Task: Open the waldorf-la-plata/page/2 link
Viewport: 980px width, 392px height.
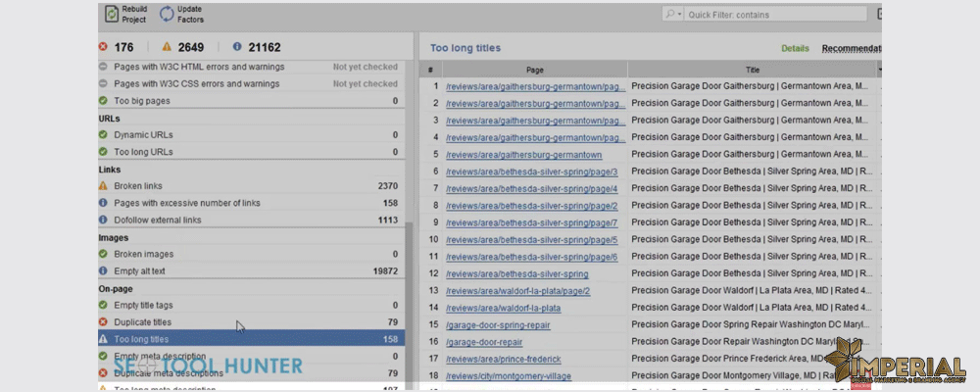Action: 518,291
